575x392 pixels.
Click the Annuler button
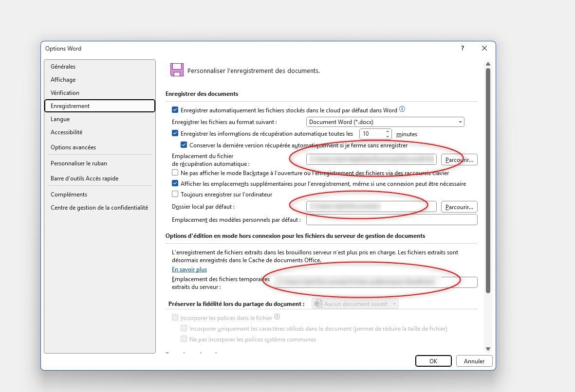(474, 361)
